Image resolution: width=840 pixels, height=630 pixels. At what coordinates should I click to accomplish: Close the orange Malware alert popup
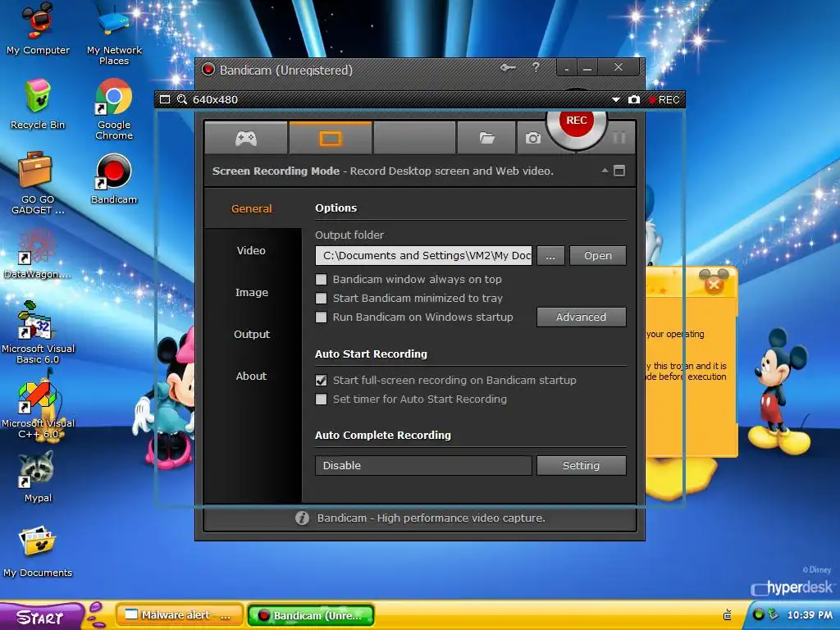[714, 285]
